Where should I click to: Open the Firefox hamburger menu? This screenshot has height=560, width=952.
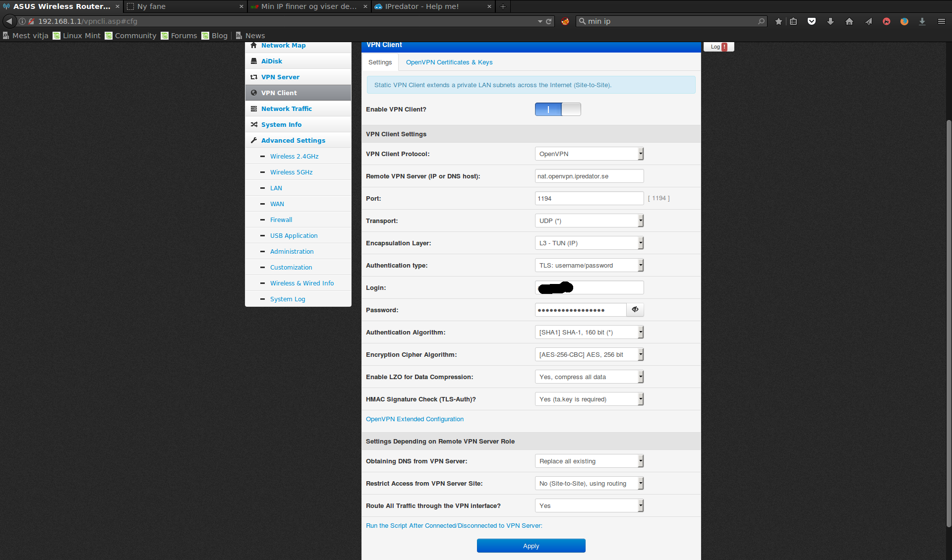(x=941, y=21)
